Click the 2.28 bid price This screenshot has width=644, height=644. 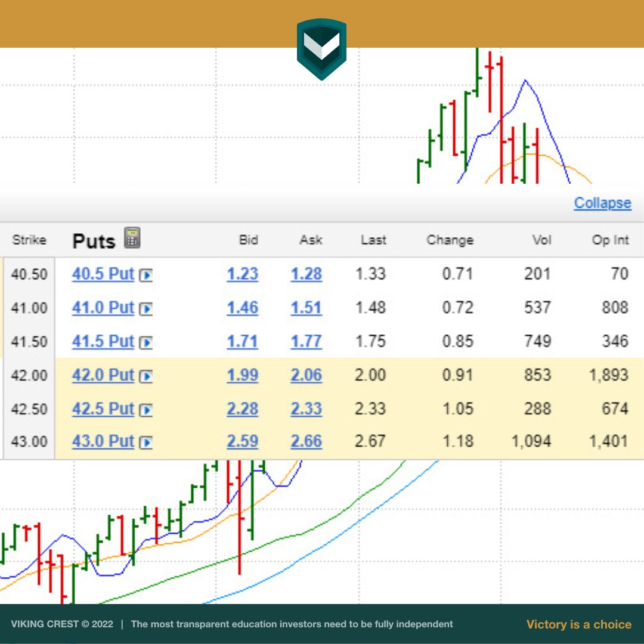[242, 408]
